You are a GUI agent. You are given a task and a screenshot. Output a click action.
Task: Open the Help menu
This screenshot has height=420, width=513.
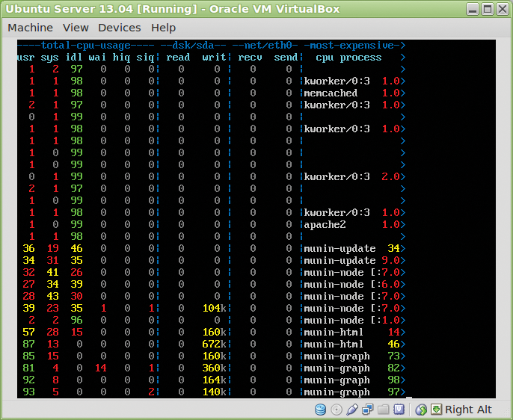point(163,28)
